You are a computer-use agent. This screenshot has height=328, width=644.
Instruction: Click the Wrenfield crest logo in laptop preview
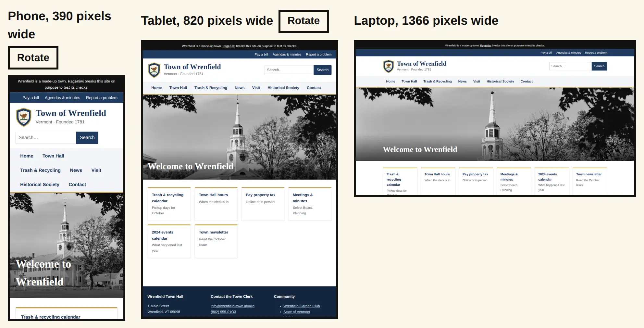coord(389,66)
